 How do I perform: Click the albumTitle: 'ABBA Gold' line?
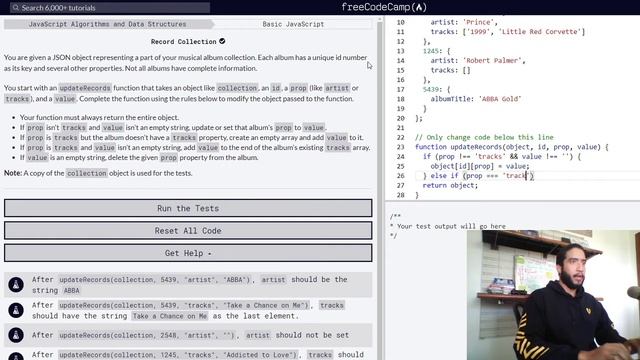coord(476,99)
